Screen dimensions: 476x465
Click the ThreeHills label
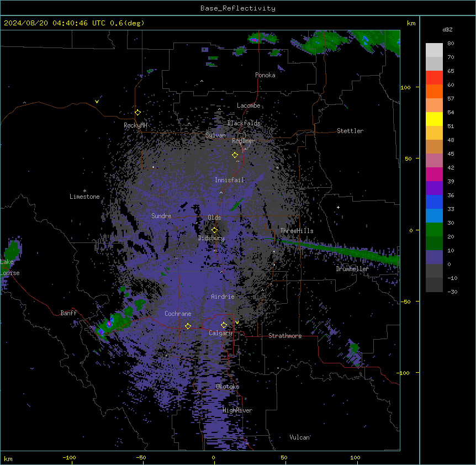point(297,231)
